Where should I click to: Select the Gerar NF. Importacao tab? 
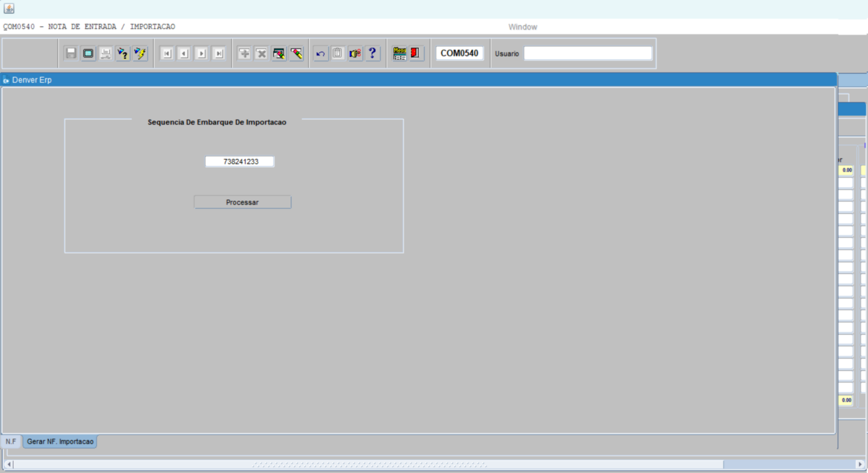pos(60,441)
